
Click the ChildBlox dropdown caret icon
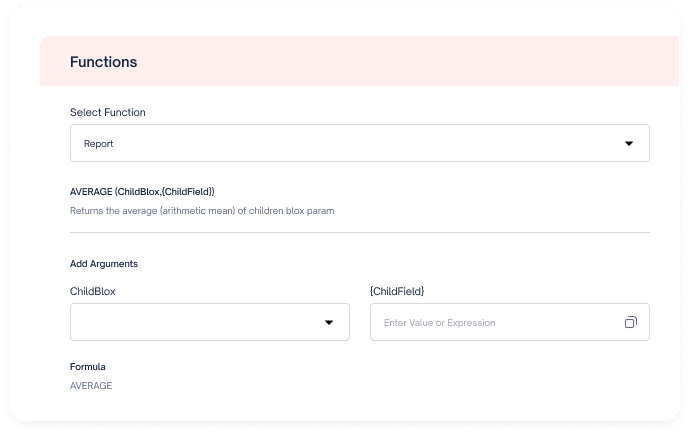click(x=329, y=322)
